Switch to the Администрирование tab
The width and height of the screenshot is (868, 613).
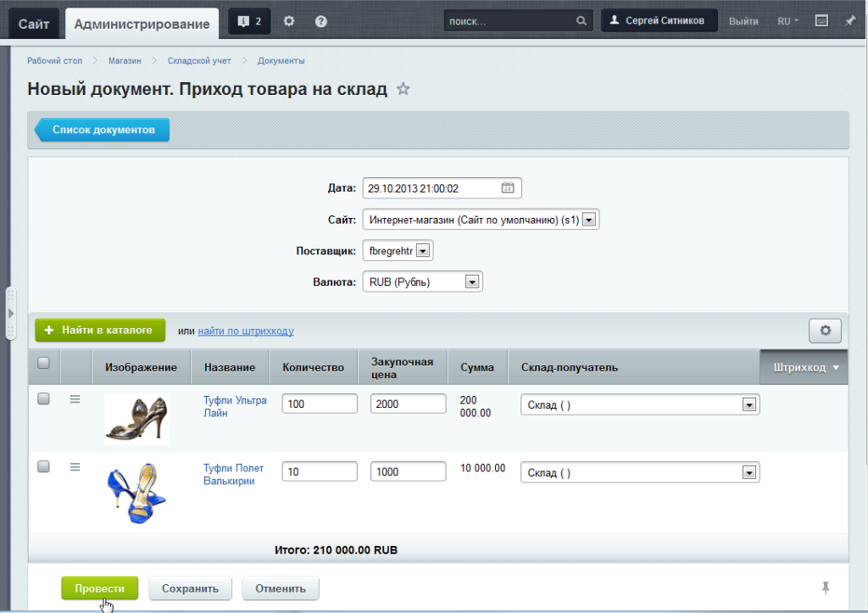[x=142, y=24]
